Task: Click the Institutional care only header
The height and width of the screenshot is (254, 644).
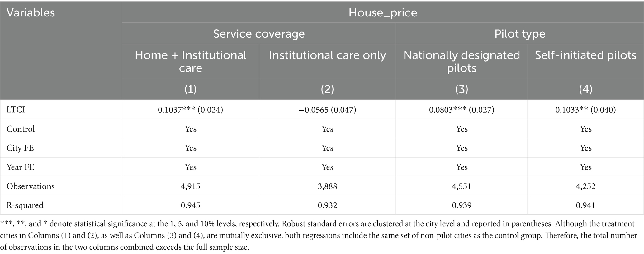Action: [327, 55]
